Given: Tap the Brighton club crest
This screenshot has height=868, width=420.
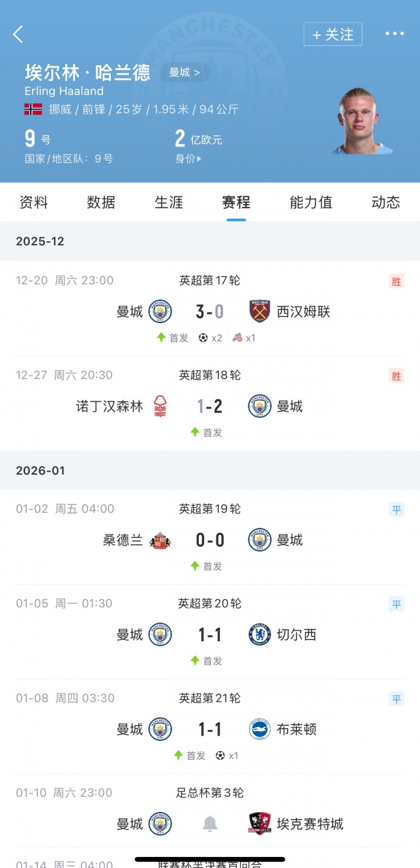Looking at the screenshot, I should pyautogui.click(x=260, y=729).
